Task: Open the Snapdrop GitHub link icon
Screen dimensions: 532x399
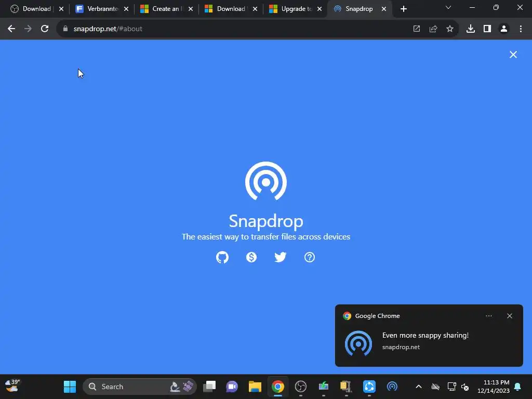Action: [222, 257]
